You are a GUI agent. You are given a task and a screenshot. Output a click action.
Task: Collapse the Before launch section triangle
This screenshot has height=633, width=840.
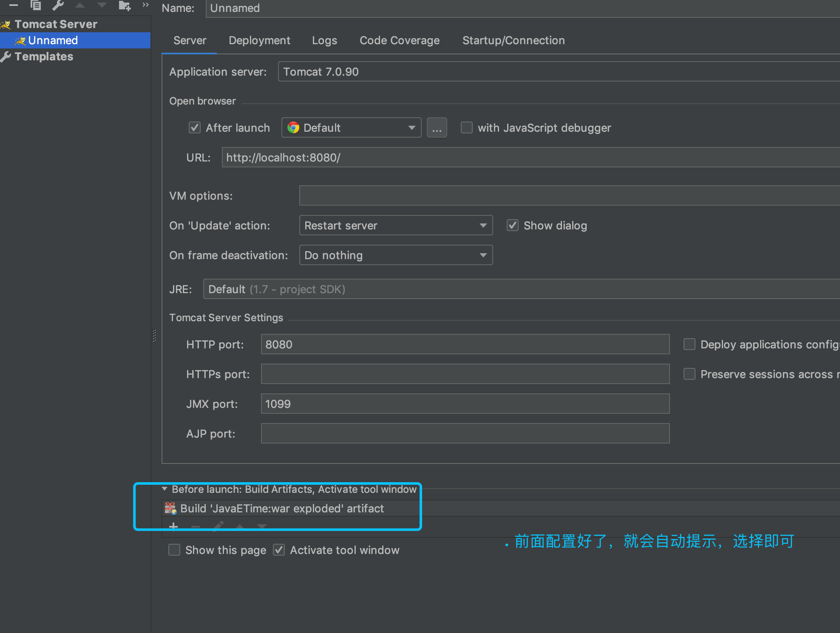point(165,489)
